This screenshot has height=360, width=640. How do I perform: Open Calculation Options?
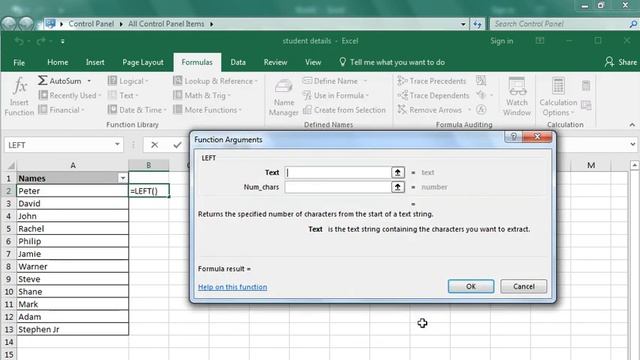[558, 97]
